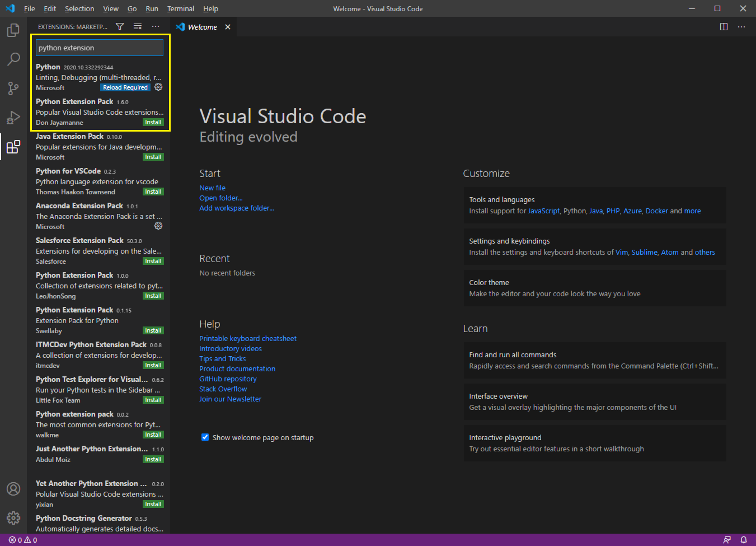Open the Go menu

tap(132, 8)
